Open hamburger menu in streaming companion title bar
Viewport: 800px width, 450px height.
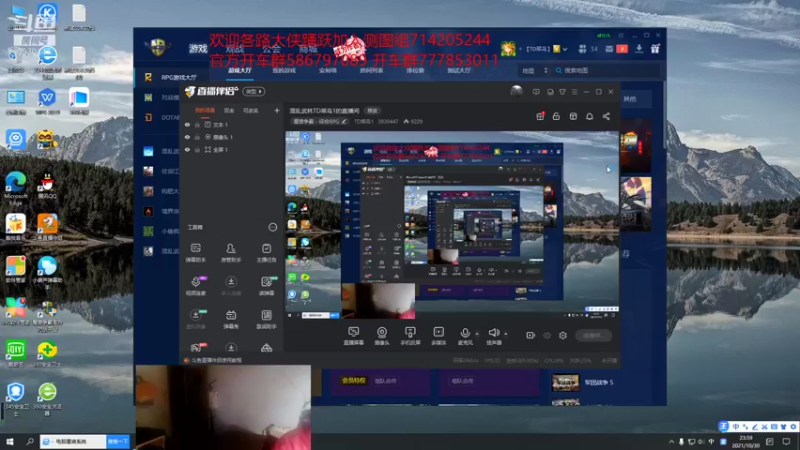(x=574, y=92)
